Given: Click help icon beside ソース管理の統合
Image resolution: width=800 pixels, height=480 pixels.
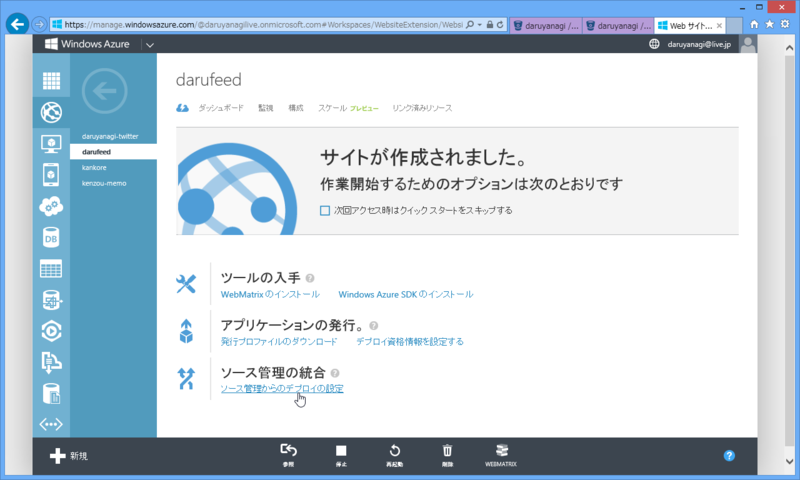Looking at the screenshot, I should tap(335, 373).
